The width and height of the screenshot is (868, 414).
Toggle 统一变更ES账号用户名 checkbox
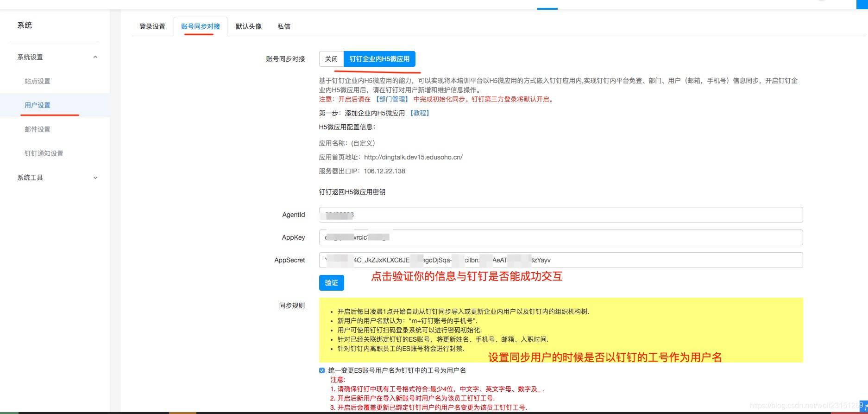point(322,370)
